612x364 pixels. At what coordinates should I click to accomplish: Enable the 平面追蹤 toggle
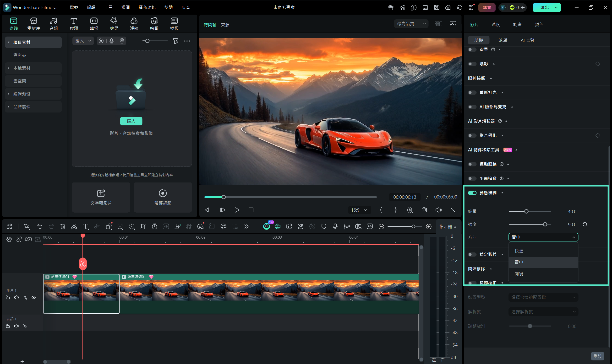click(472, 178)
